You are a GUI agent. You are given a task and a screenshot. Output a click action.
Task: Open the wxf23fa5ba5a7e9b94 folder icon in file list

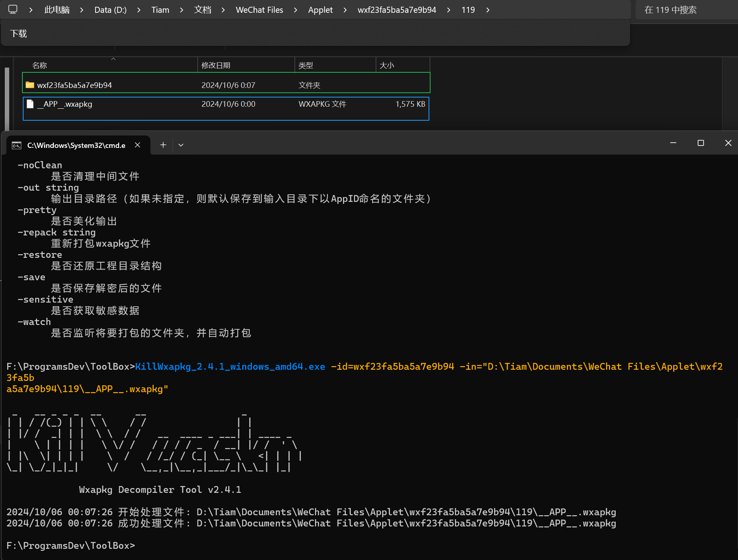[30, 85]
